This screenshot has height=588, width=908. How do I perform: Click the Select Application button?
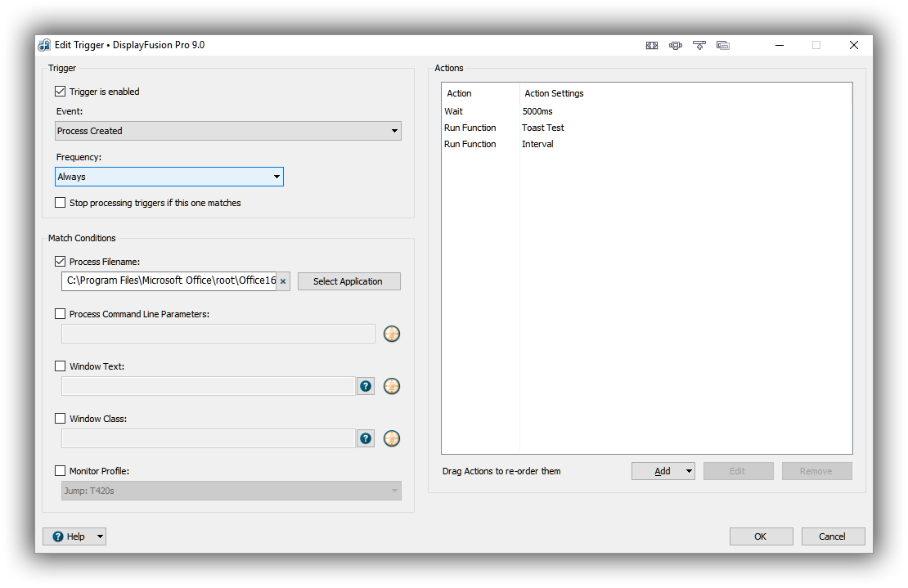coord(348,281)
